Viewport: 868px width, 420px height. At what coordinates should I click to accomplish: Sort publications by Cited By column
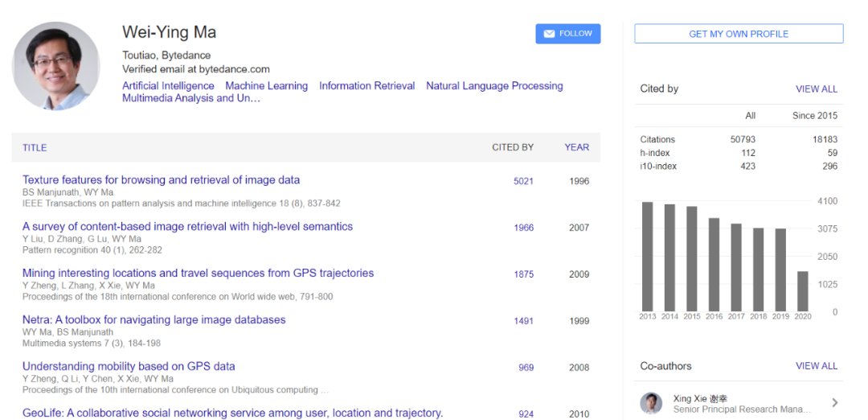pyautogui.click(x=513, y=147)
